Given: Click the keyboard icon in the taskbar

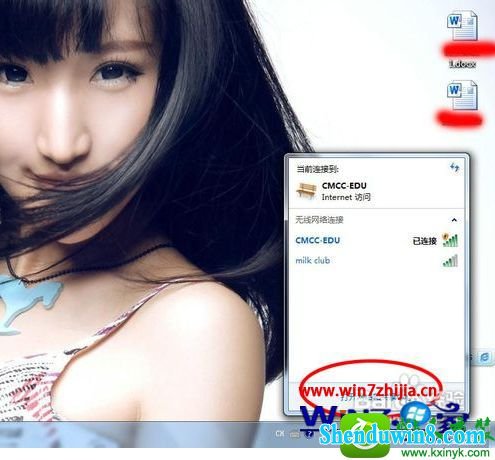Looking at the screenshot, I should pos(295,434).
